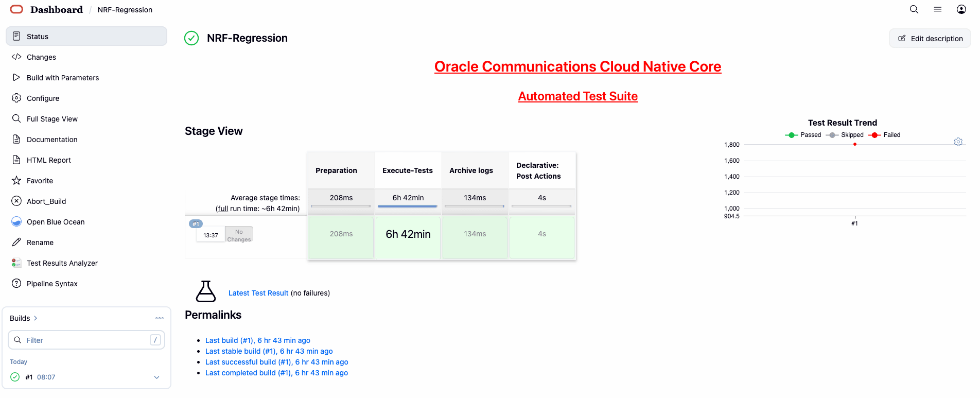Expand the build #1 dropdown chevron
This screenshot has width=980, height=398.
pos(156,377)
